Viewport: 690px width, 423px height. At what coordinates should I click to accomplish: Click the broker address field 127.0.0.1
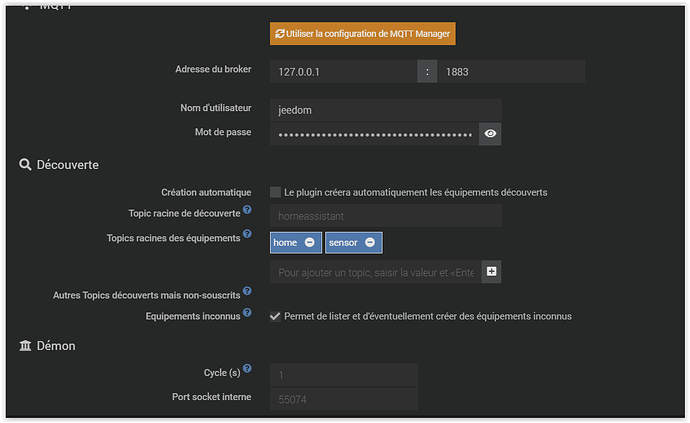342,72
